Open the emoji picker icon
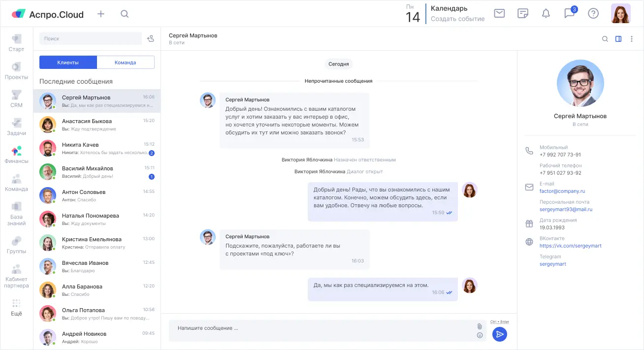This screenshot has width=644, height=350. point(480,335)
